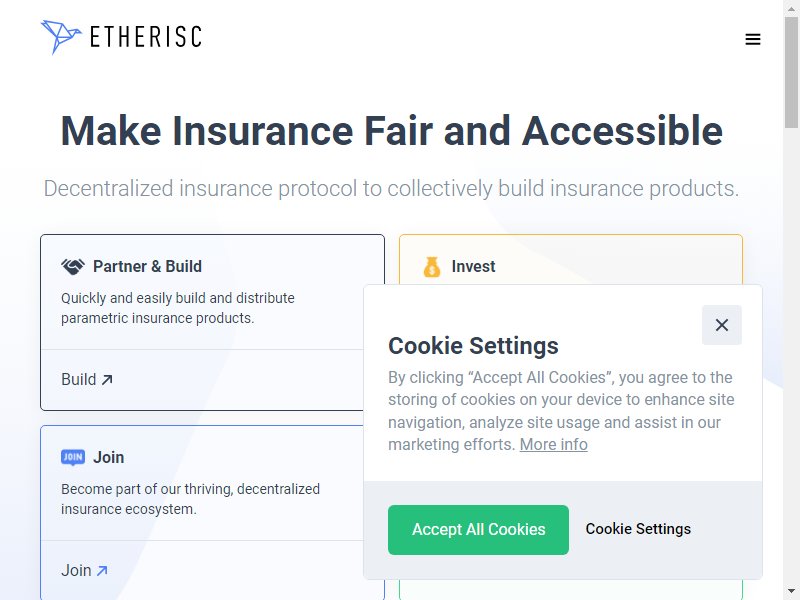Open Cookie Settings text button
The image size is (800, 600).
[x=638, y=529]
